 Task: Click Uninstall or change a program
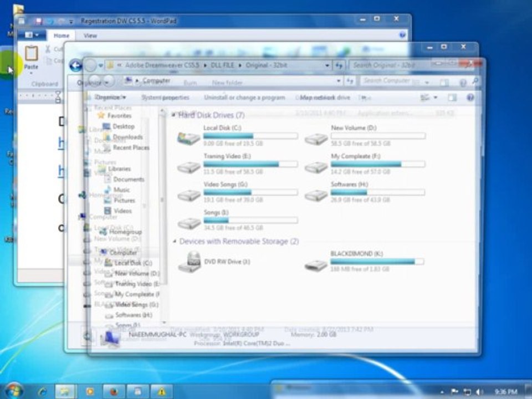point(244,98)
